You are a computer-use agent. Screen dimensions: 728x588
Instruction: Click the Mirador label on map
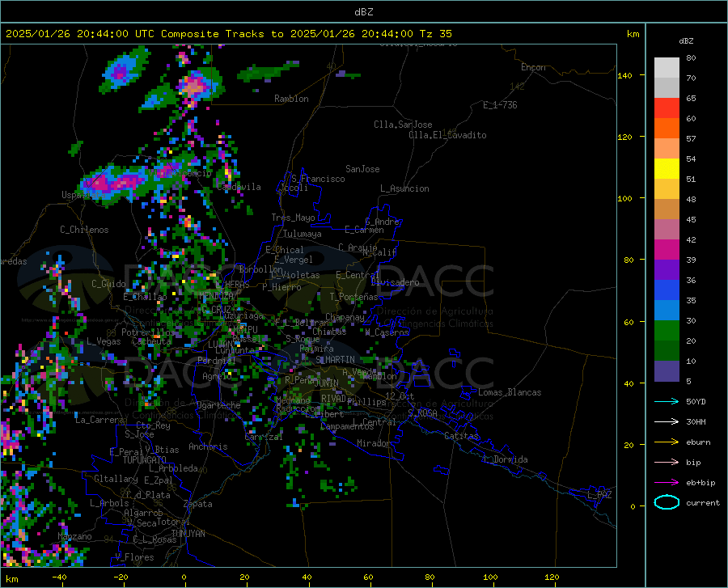(x=374, y=443)
